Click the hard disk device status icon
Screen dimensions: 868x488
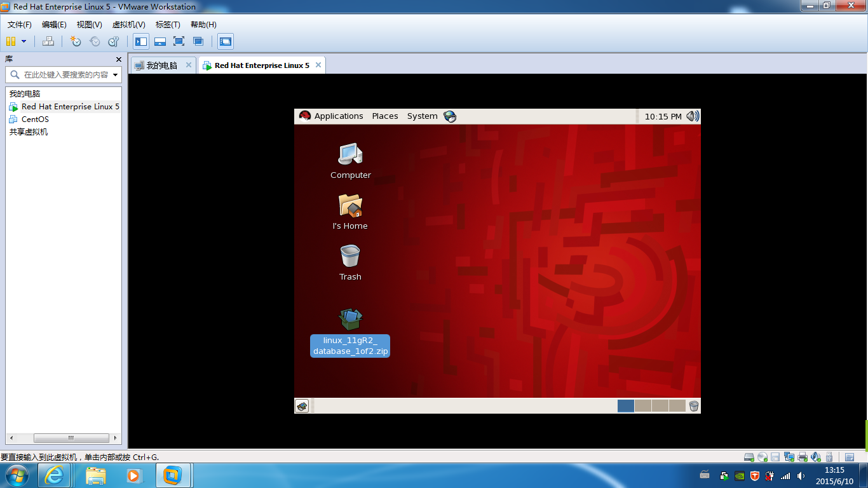point(749,457)
